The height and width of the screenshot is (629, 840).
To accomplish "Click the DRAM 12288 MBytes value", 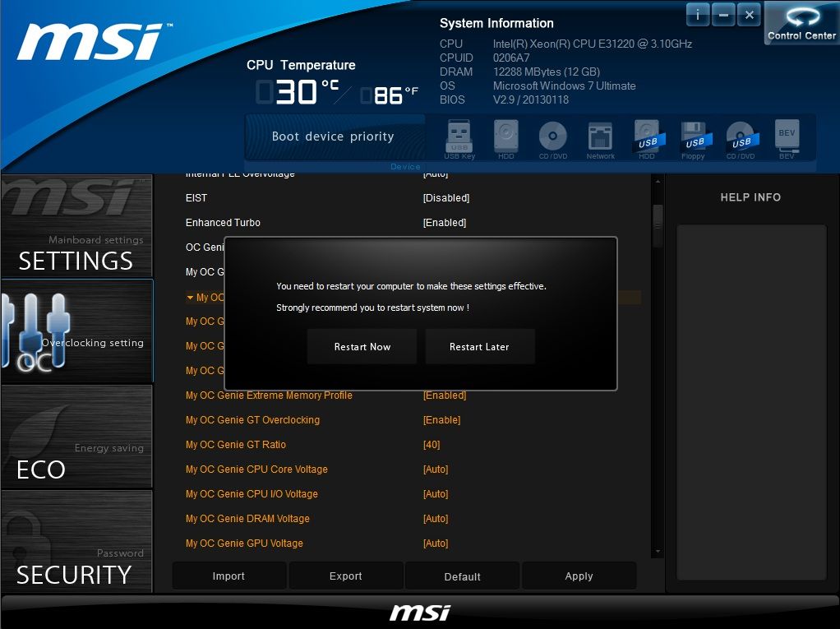I will 547,72.
